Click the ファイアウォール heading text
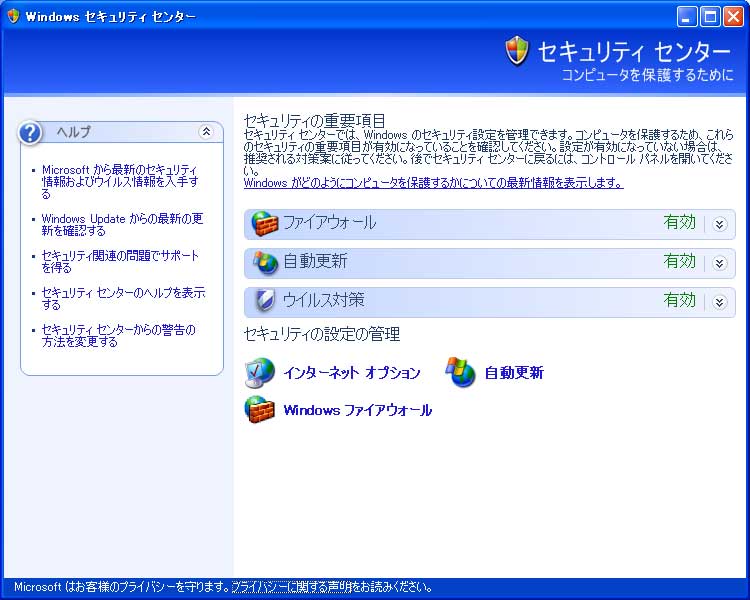 [330, 223]
